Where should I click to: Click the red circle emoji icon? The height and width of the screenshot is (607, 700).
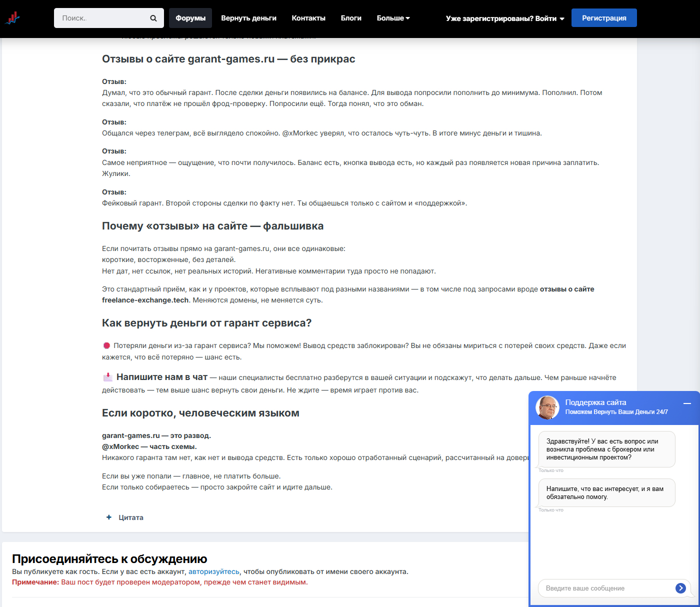point(106,345)
